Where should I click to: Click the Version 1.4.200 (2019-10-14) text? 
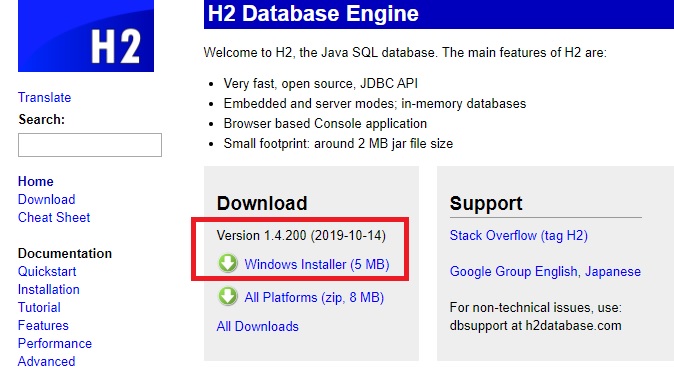click(x=301, y=236)
